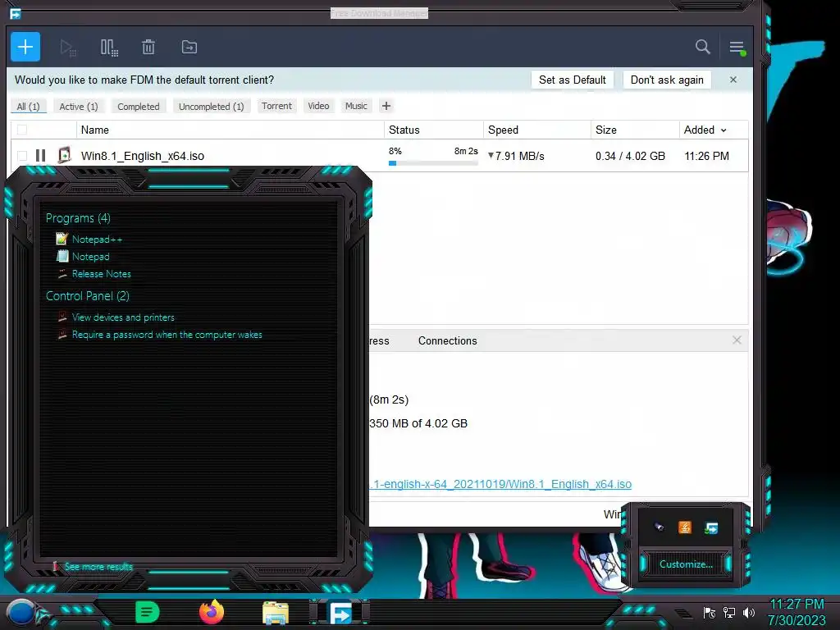The height and width of the screenshot is (630, 840).
Task: Open Notepad++ from Programs results
Action: click(x=97, y=240)
